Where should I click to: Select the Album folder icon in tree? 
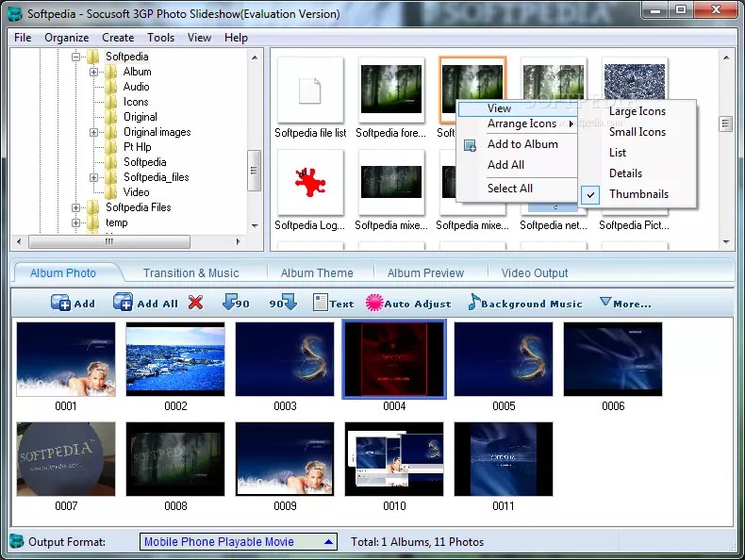pos(110,72)
